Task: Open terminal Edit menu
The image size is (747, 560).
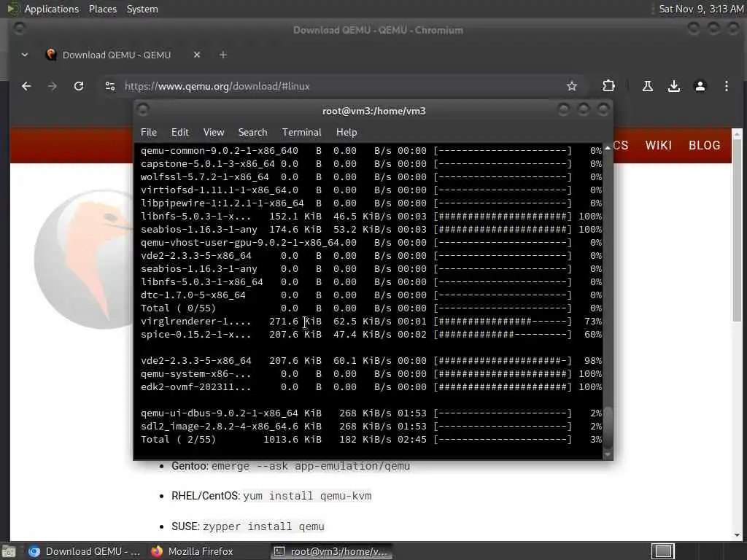Action: pyautogui.click(x=180, y=133)
